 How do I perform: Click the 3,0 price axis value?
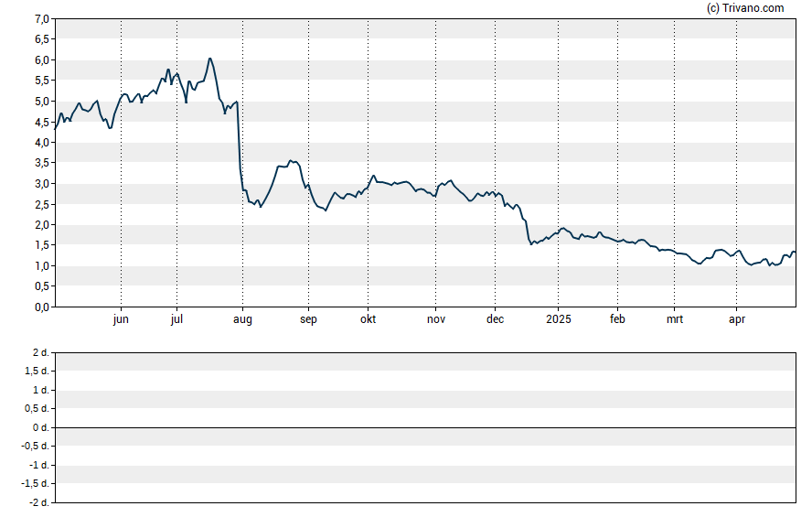coord(42,184)
